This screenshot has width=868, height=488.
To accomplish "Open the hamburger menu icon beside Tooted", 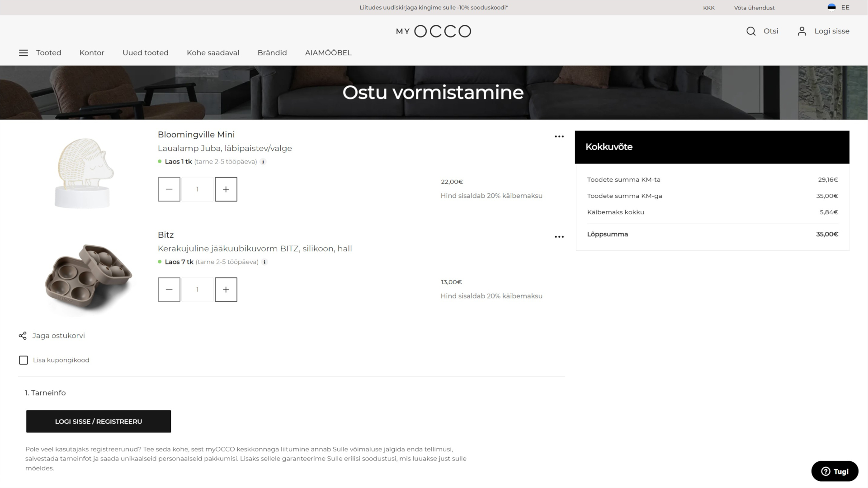I will 24,53.
